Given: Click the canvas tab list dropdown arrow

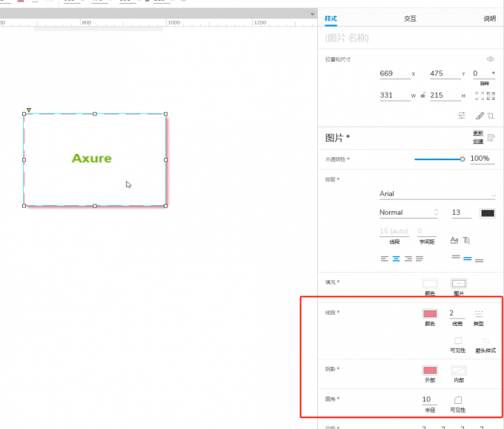Looking at the screenshot, I should pos(312,14).
